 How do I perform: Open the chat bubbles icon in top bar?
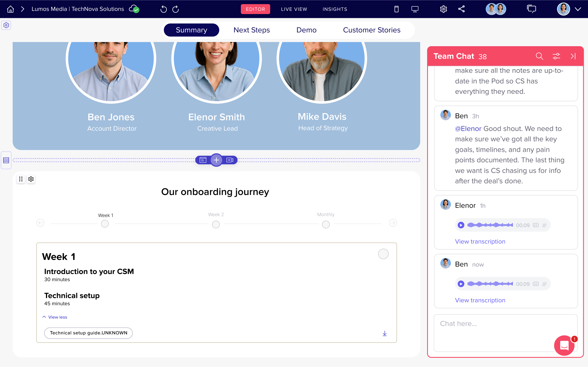pyautogui.click(x=531, y=9)
